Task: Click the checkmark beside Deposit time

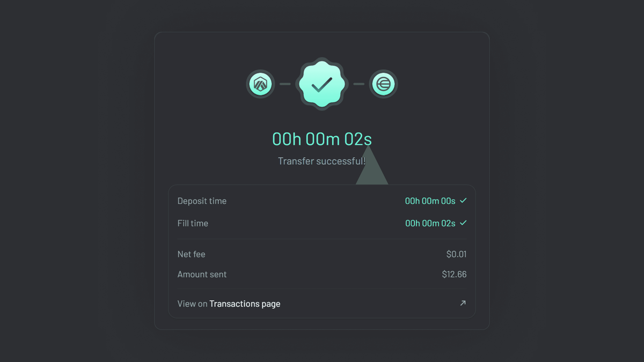Action: [x=464, y=201]
